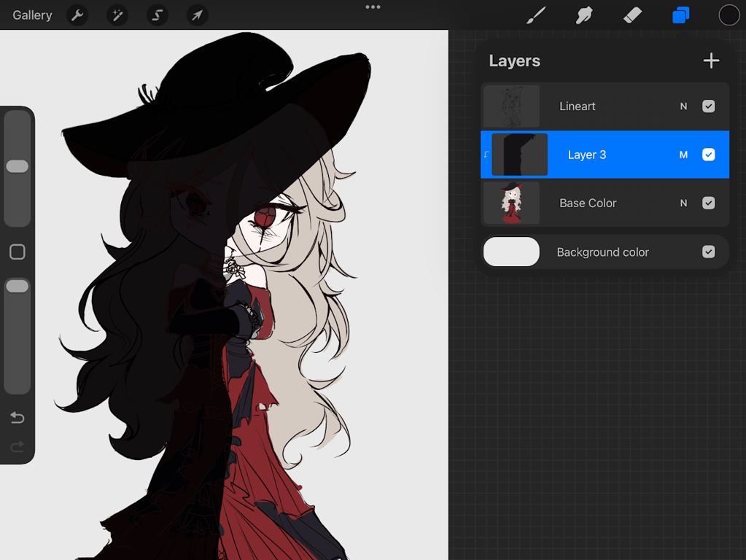This screenshot has width=746, height=560.
Task: Select the Brush tool
Action: [536, 15]
